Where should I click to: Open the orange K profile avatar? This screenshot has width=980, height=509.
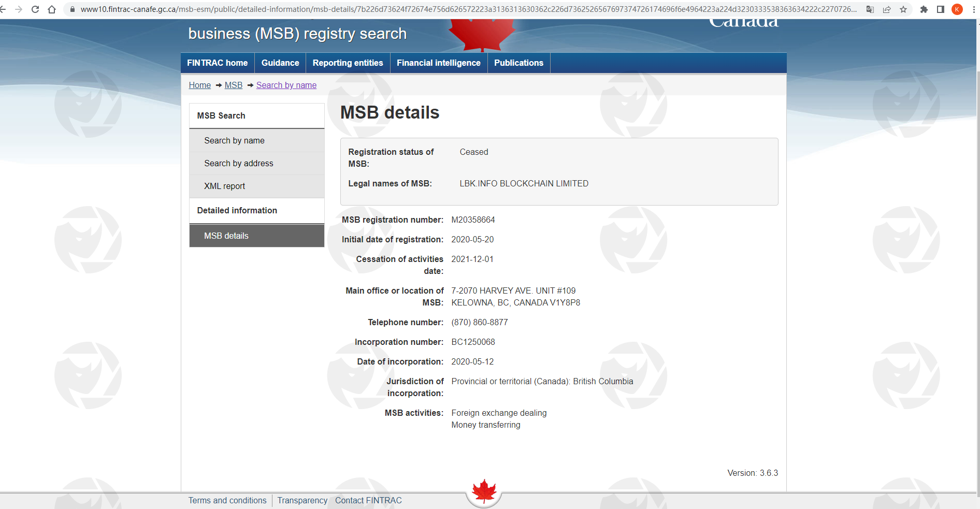tap(957, 9)
